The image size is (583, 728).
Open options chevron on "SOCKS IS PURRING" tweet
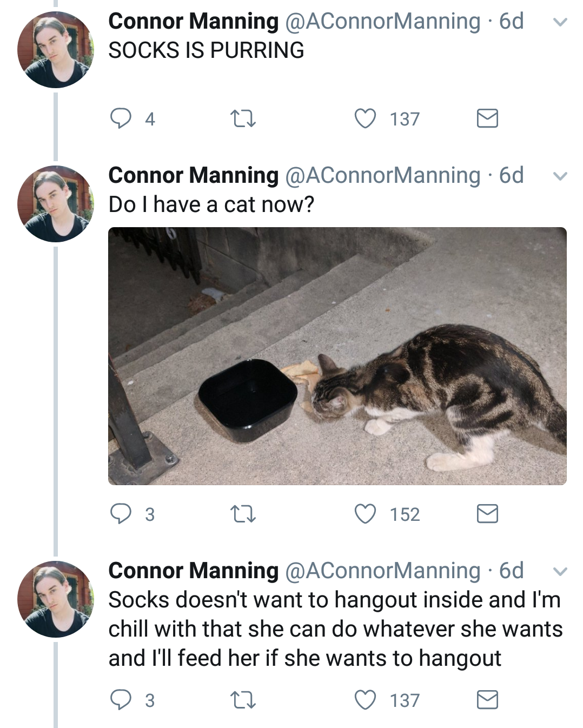(x=561, y=22)
